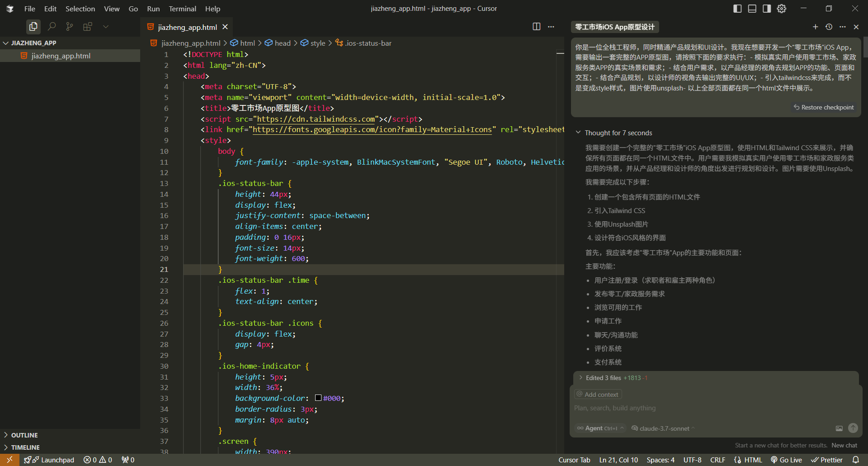Image resolution: width=868 pixels, height=466 pixels.
Task: Toggle the primary sidebar visibility control
Action: (x=737, y=8)
